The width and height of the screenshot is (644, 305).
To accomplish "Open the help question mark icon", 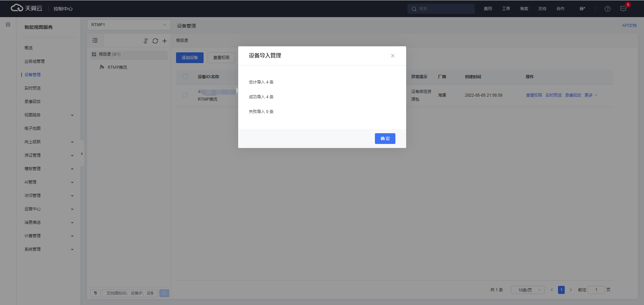I will point(607,9).
